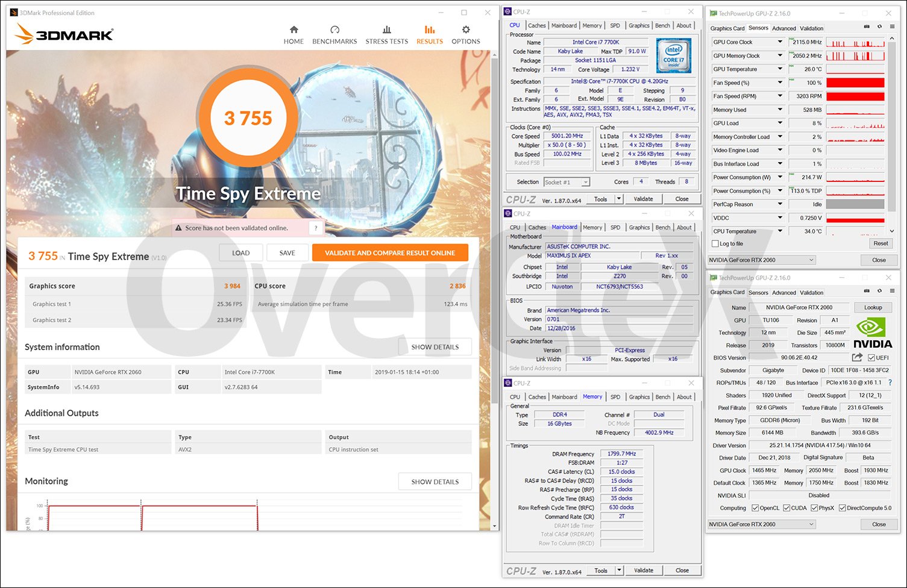This screenshot has width=907, height=588.
Task: Click the title icon of GPU-Z Graphics Card window
Action: (714, 278)
